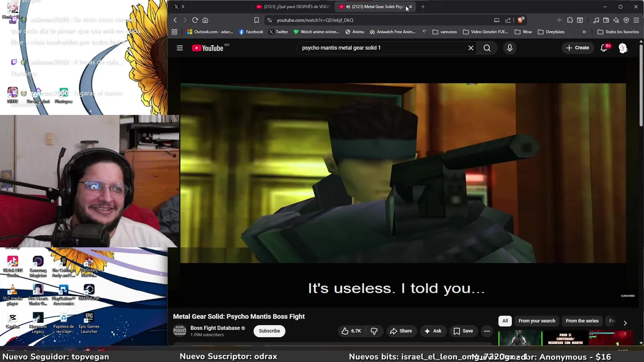The height and width of the screenshot is (362, 644).
Task: Open Papelera de reciclaje on desktop
Action: (x=63, y=323)
